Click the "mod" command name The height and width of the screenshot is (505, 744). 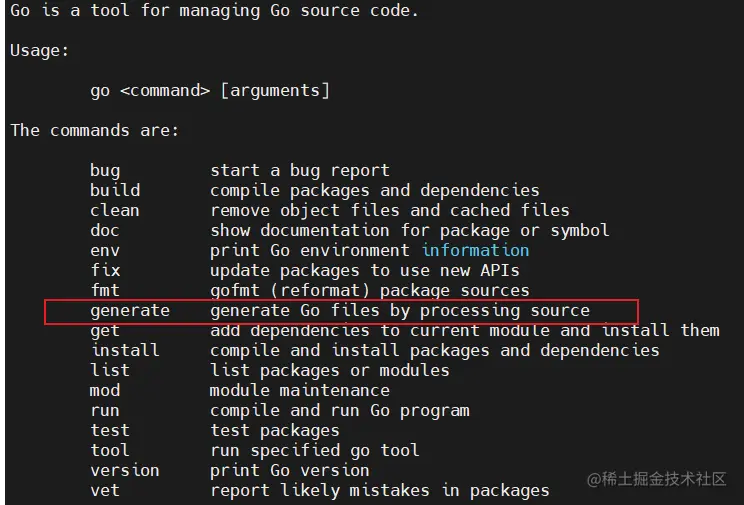(x=105, y=390)
